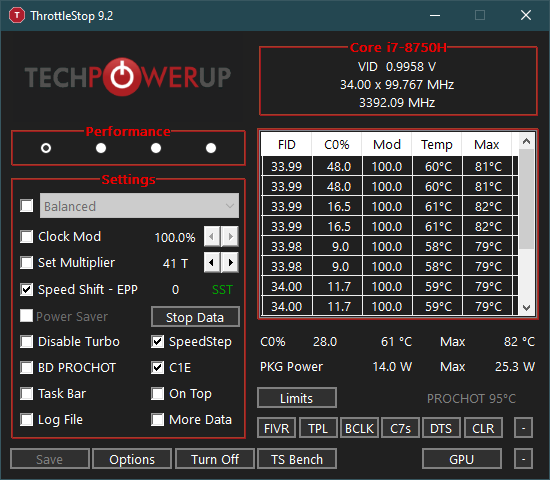The image size is (550, 480).
Task: Open the TPL power limits window
Action: (x=318, y=428)
